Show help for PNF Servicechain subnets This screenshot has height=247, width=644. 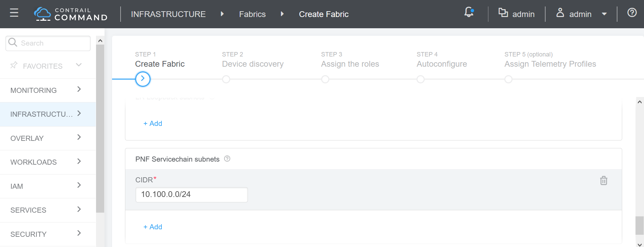(227, 159)
